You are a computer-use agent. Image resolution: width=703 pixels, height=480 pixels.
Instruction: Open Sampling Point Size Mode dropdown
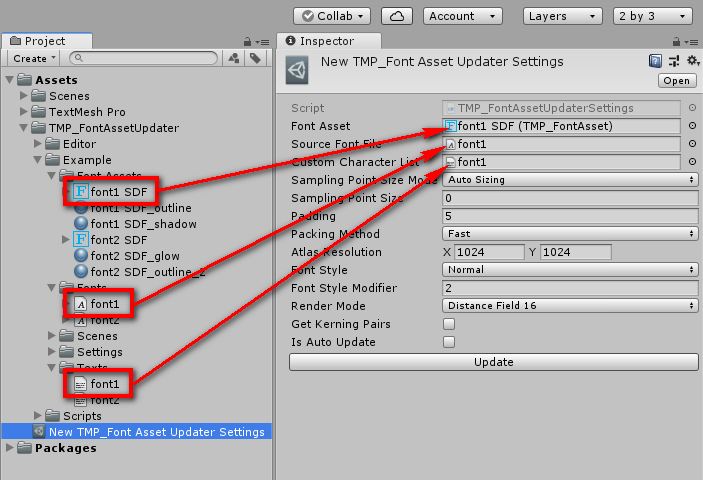[570, 180]
